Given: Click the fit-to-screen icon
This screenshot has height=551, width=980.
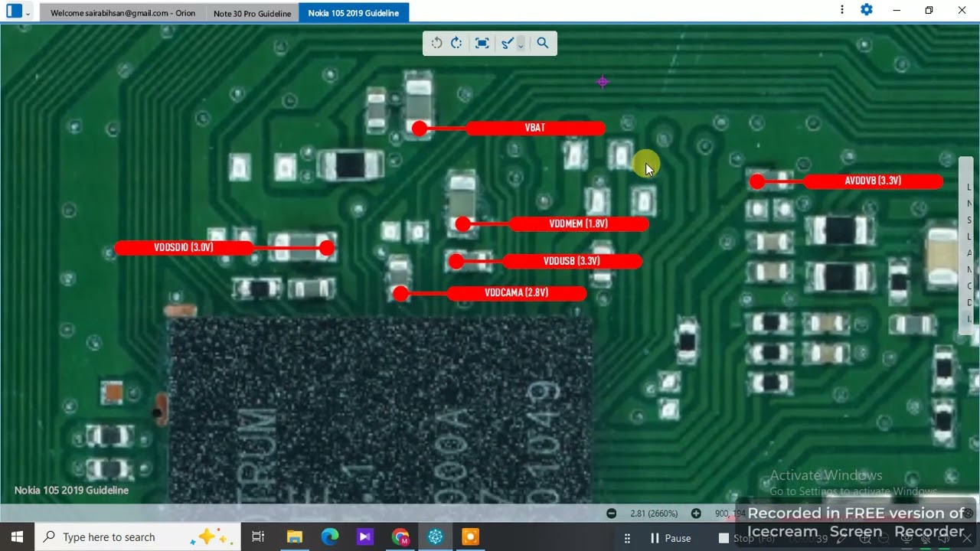Looking at the screenshot, I should (x=482, y=43).
